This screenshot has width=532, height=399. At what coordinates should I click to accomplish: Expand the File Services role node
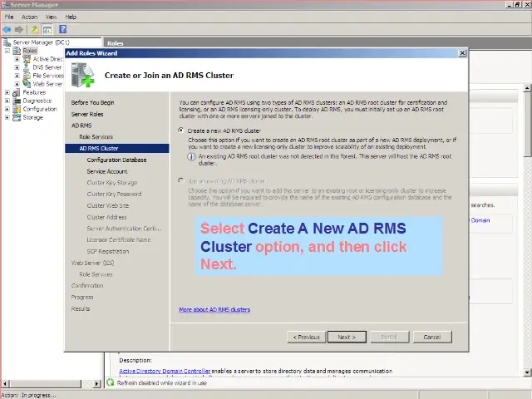17,76
